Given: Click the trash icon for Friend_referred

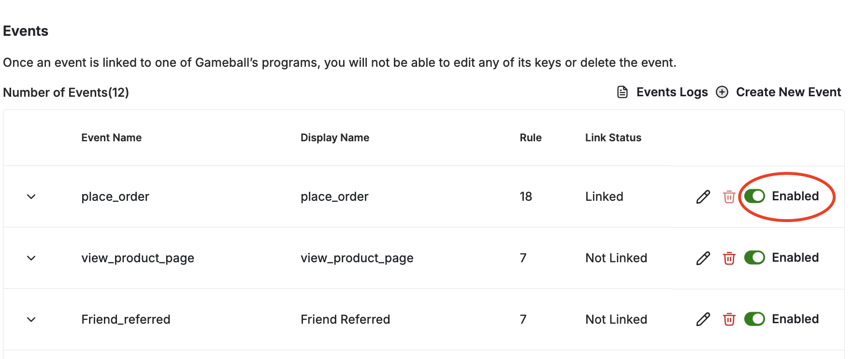Looking at the screenshot, I should coord(729,319).
